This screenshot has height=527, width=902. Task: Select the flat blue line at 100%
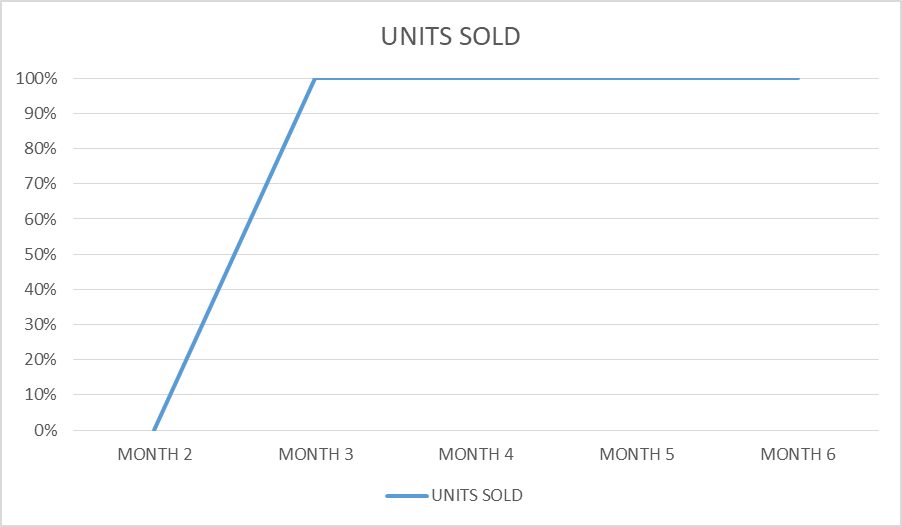pyautogui.click(x=557, y=78)
